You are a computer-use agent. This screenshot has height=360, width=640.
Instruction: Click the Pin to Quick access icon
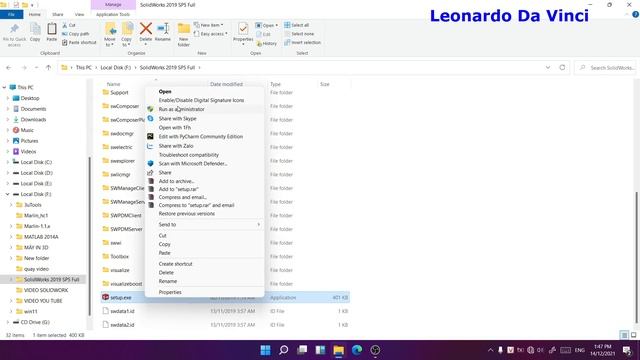tap(14, 29)
